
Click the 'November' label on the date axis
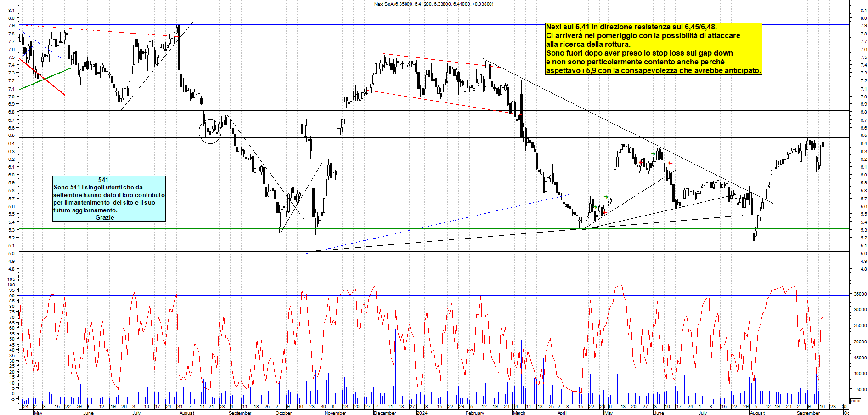click(335, 413)
